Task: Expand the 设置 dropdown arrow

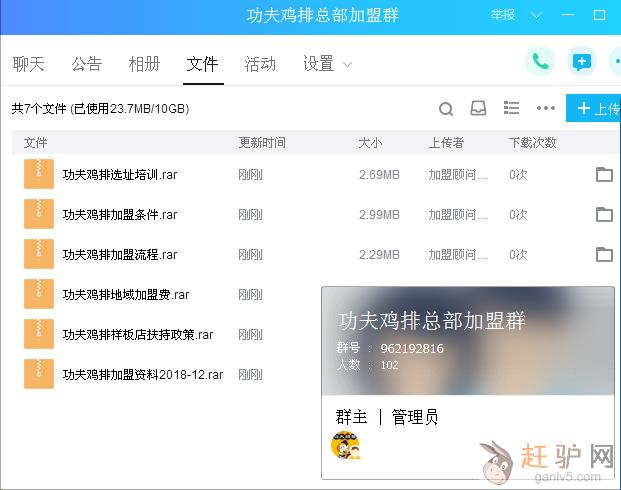Action: [347, 65]
